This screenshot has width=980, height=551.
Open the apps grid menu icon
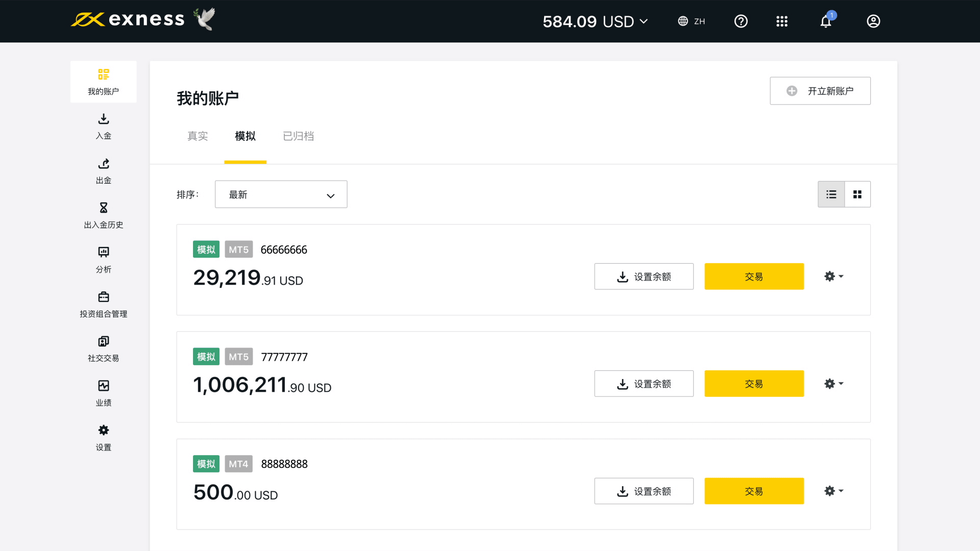point(781,21)
